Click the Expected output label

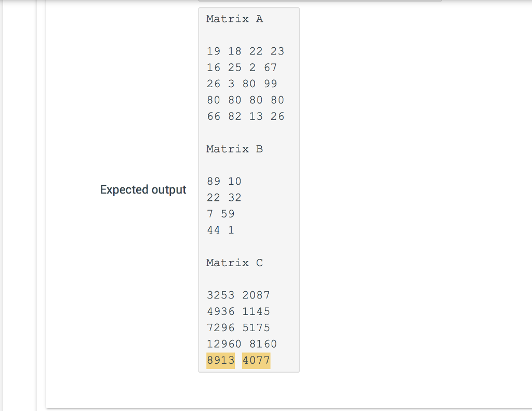[x=143, y=189]
